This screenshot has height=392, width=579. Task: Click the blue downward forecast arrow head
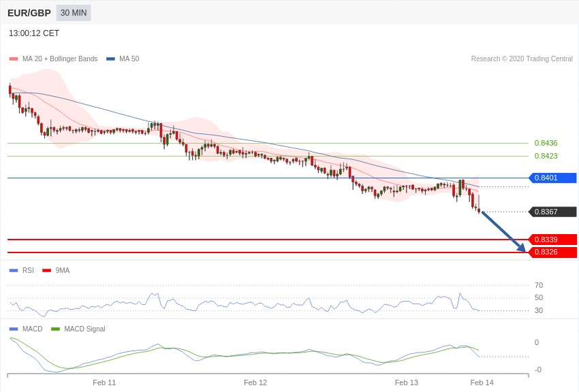tap(522, 249)
